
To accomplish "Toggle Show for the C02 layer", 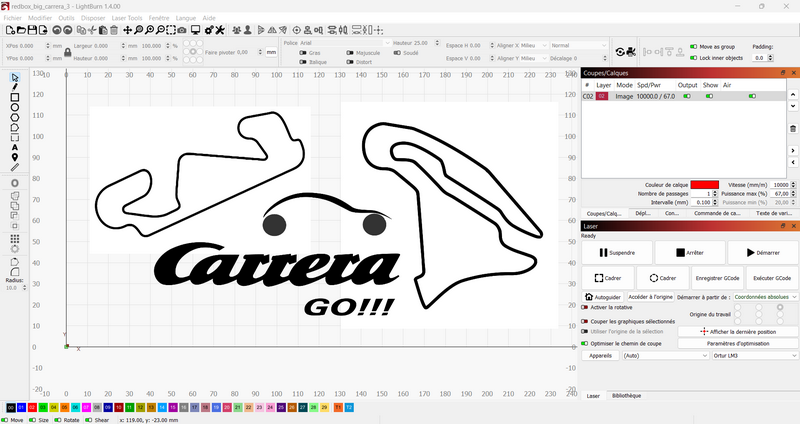I will (x=709, y=96).
